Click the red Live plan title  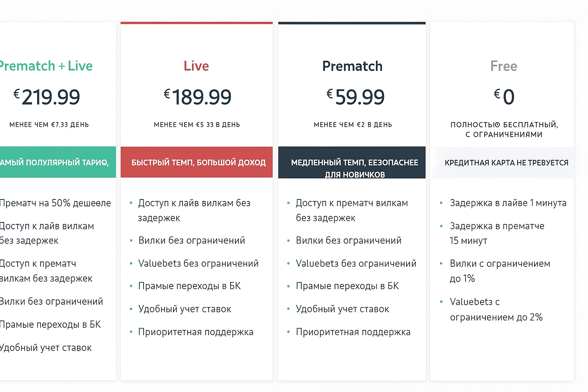[x=196, y=66]
